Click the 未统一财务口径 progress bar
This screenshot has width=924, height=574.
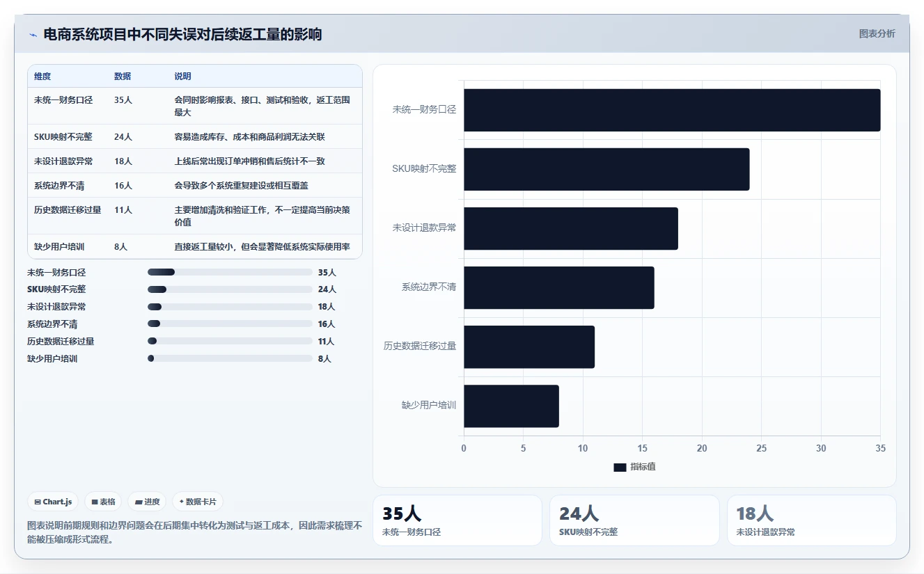click(x=230, y=272)
